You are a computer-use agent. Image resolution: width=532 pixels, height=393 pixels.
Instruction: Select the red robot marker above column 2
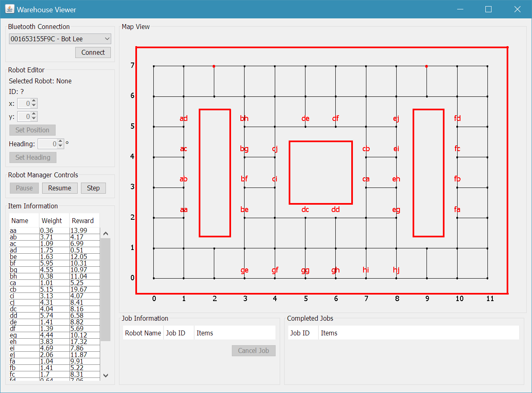(214, 66)
